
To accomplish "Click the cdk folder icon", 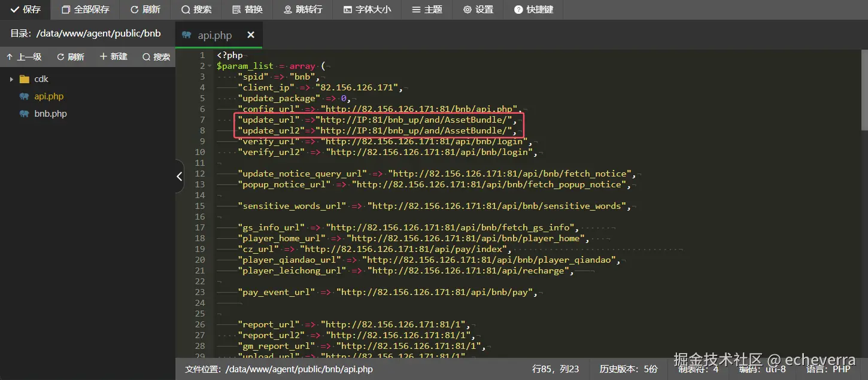I will pyautogui.click(x=25, y=79).
